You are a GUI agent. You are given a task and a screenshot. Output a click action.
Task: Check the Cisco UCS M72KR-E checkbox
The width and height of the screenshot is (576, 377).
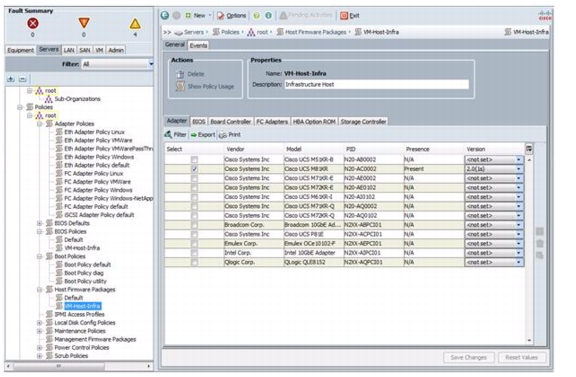tap(194, 188)
